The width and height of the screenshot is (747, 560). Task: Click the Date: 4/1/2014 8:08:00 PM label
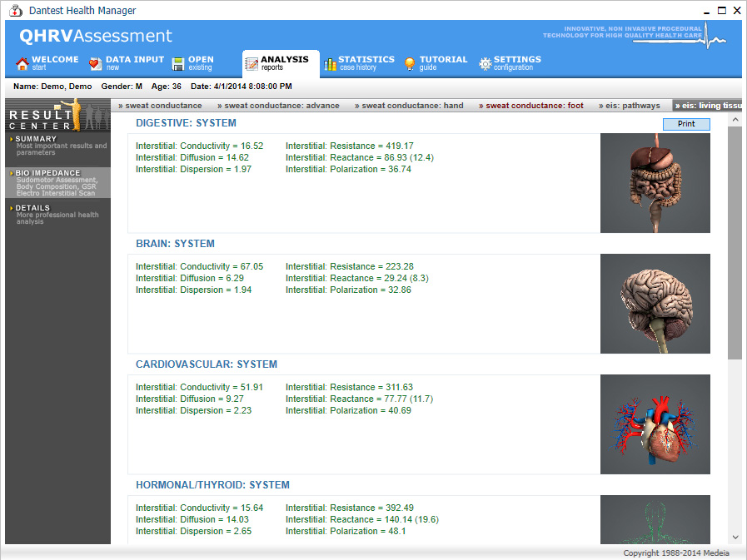point(241,87)
